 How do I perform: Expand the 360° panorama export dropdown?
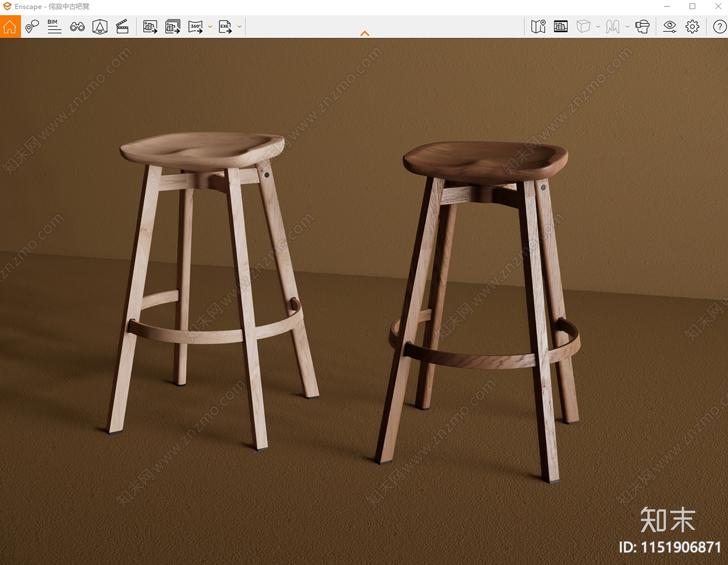(210, 27)
